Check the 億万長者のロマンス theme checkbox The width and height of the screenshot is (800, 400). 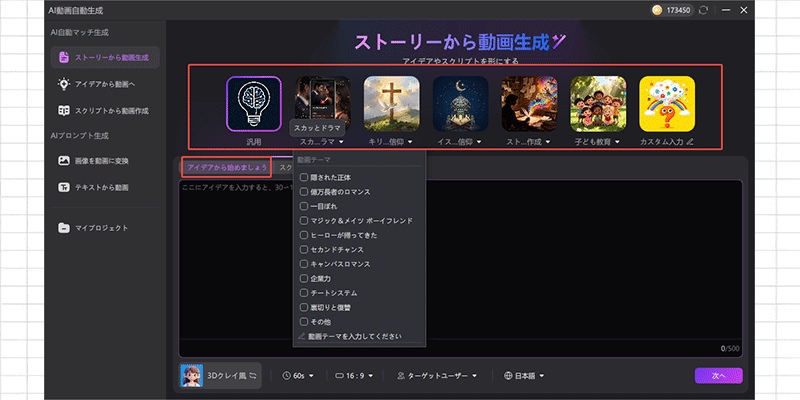(304, 192)
